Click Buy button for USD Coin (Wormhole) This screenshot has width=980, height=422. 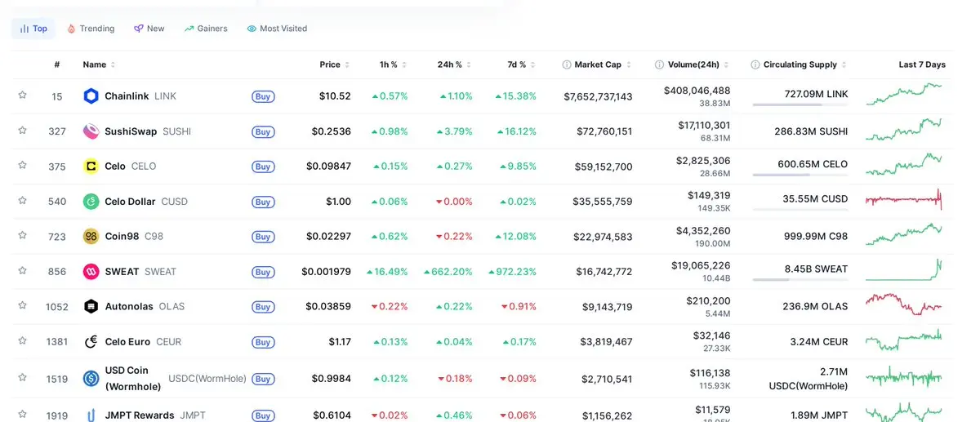coord(263,379)
